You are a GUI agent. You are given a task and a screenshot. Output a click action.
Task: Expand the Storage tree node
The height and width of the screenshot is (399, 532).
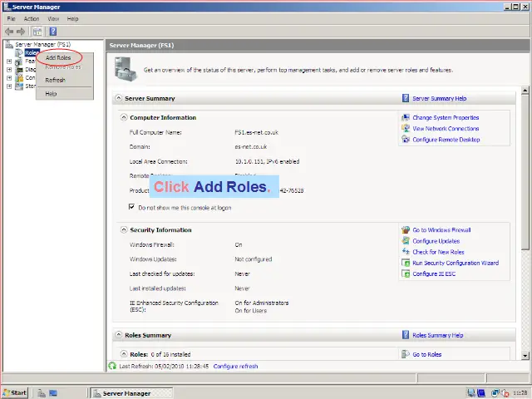9,86
